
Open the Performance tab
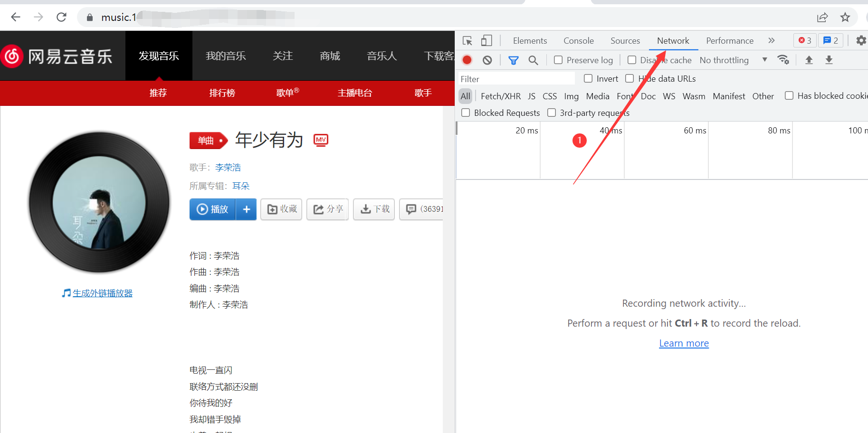point(730,41)
